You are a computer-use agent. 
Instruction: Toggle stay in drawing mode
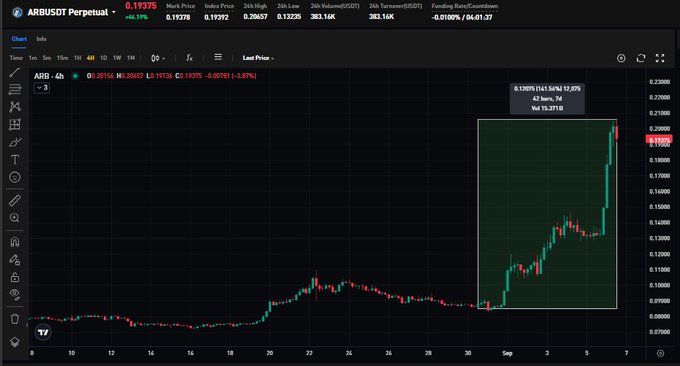pos(15,260)
